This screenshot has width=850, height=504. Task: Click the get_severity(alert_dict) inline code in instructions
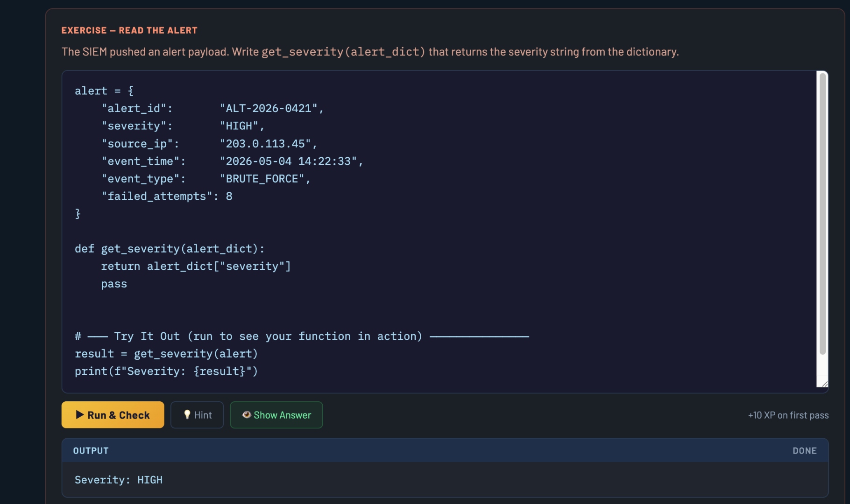[x=343, y=52]
